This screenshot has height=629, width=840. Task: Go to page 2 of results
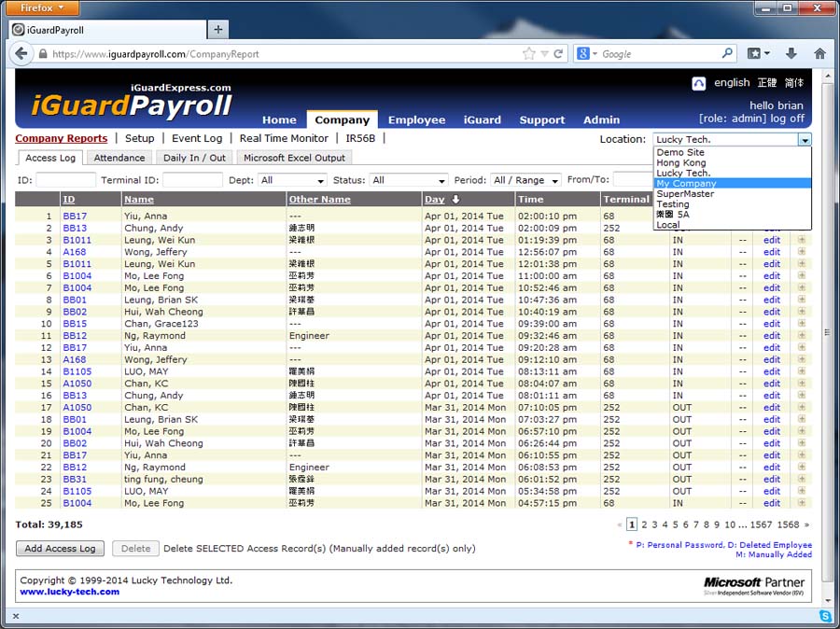pyautogui.click(x=644, y=524)
